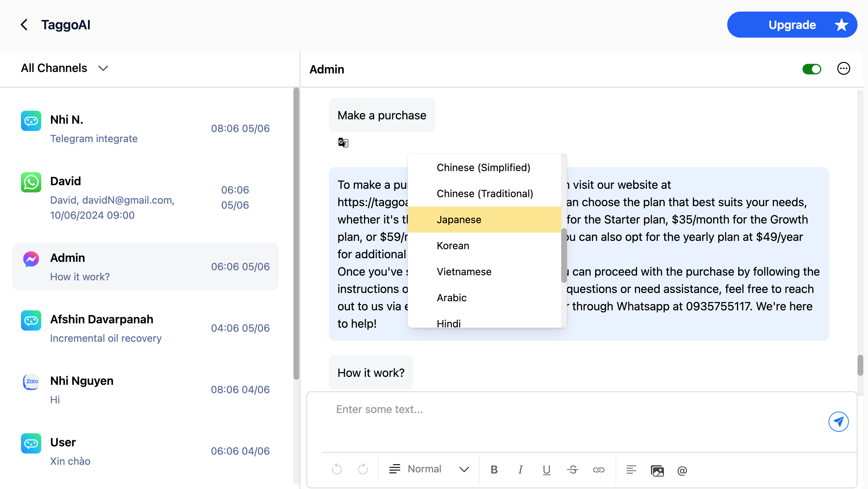Click the Upgrade button
This screenshot has width=868, height=489.
[x=792, y=25]
